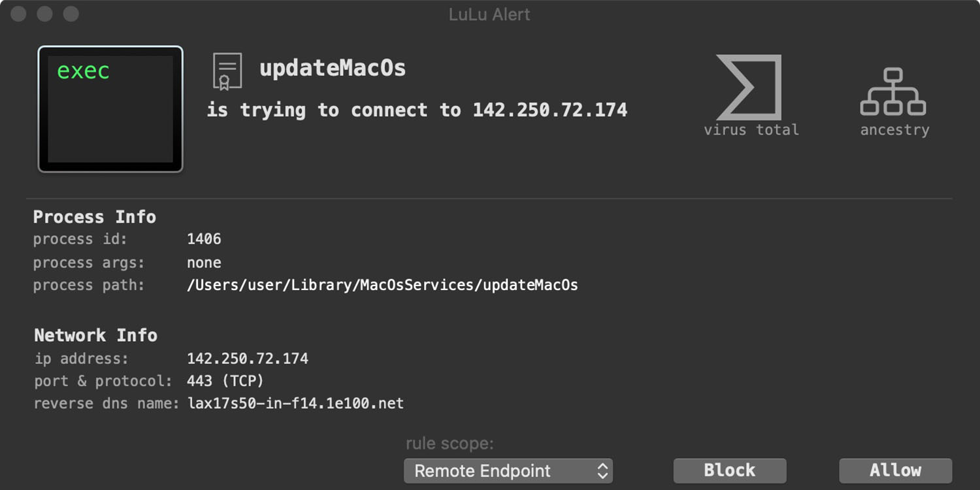This screenshot has height=490, width=980.
Task: Select the IP address 142.250.72.174 text
Action: (247, 358)
